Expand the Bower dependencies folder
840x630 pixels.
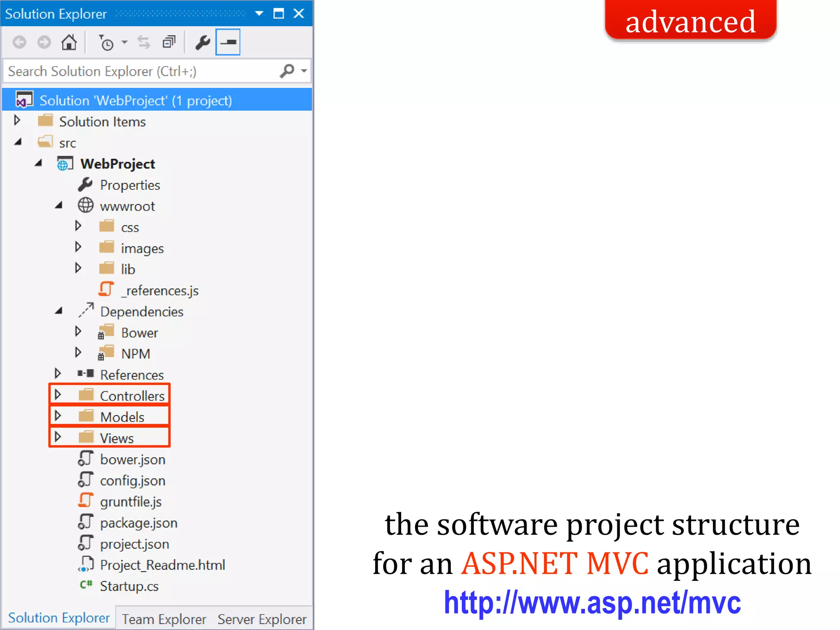click(x=78, y=331)
